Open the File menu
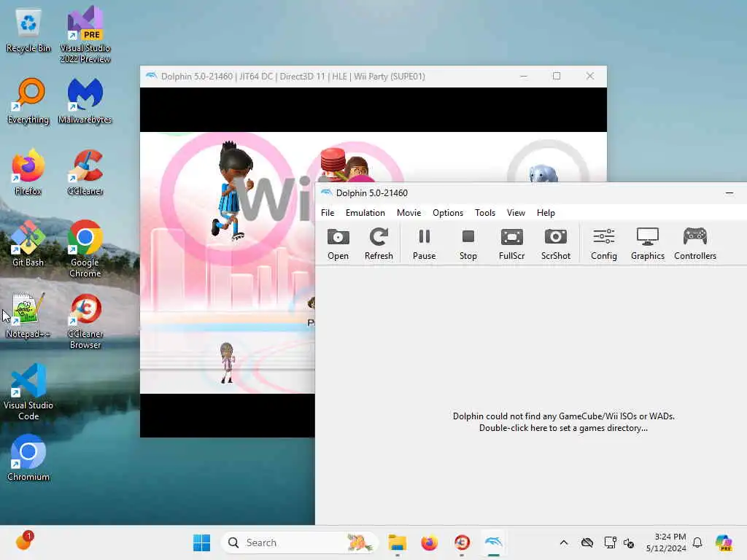The height and width of the screenshot is (560, 747). pos(328,213)
